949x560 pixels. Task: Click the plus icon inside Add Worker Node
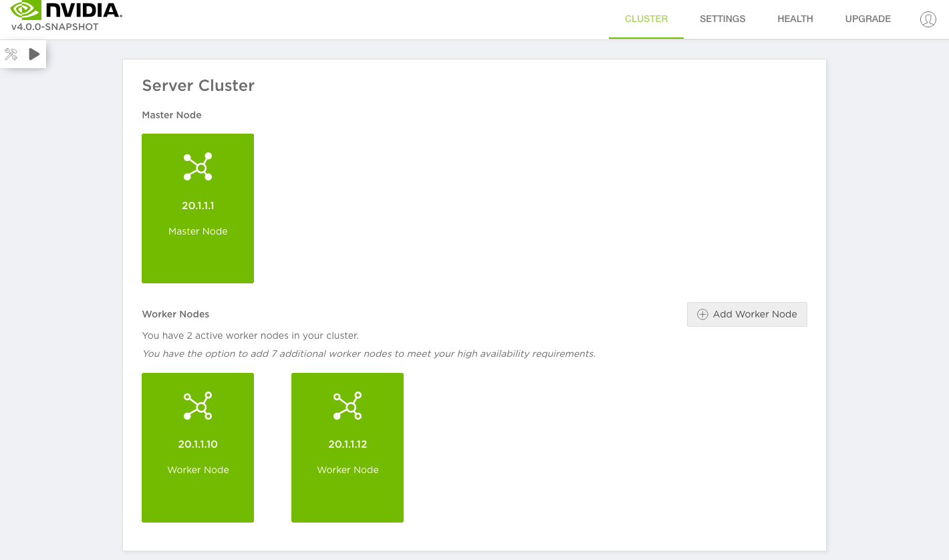point(702,314)
